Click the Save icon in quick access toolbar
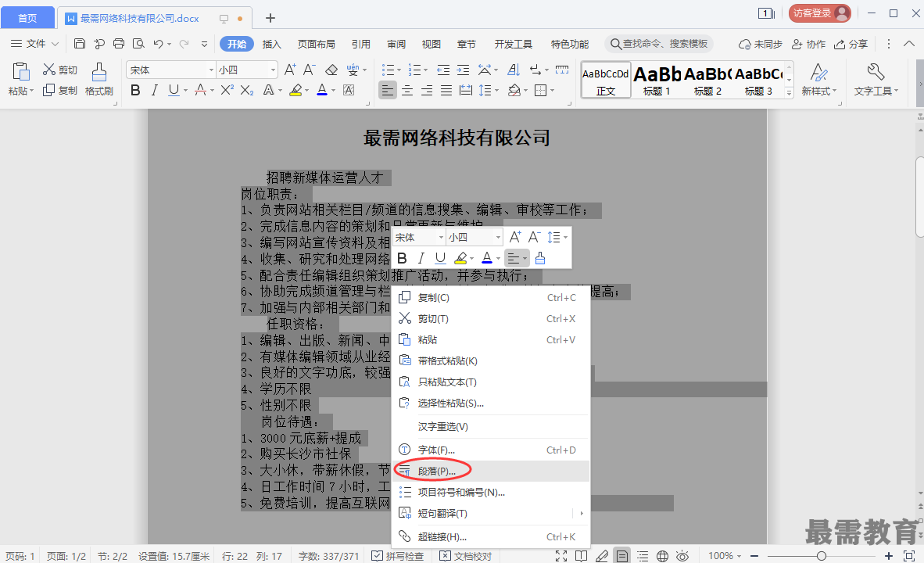 pyautogui.click(x=80, y=44)
